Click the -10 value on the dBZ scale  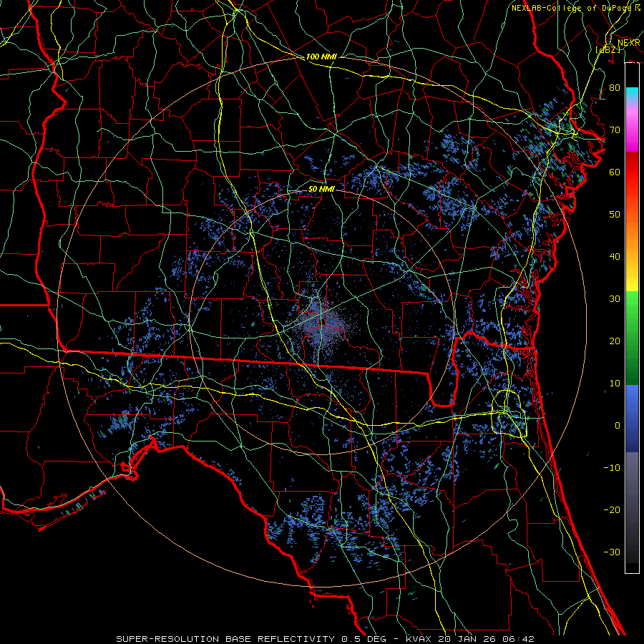point(612,468)
